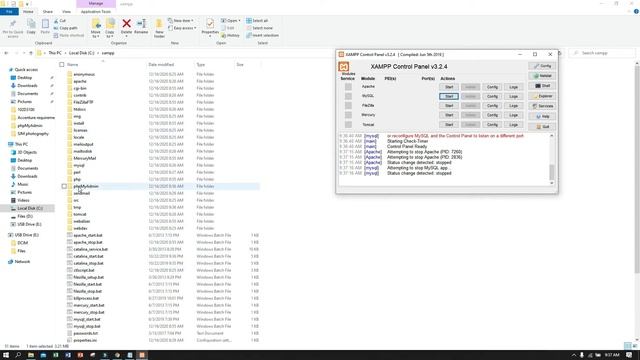Check the select-all box beside Name column
Image resolution: width=640 pixels, height=360 pixels.
click(x=62, y=64)
